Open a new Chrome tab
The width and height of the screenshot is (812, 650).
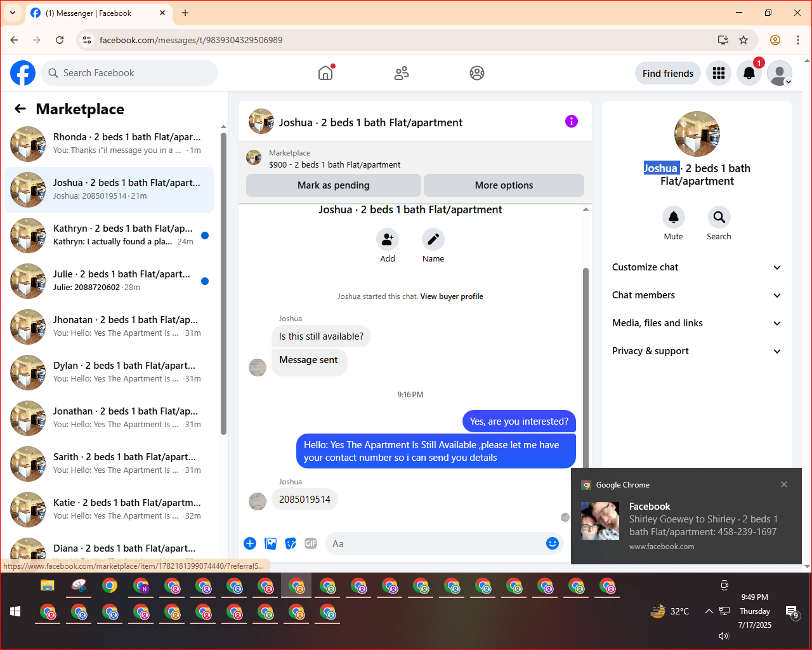[185, 13]
